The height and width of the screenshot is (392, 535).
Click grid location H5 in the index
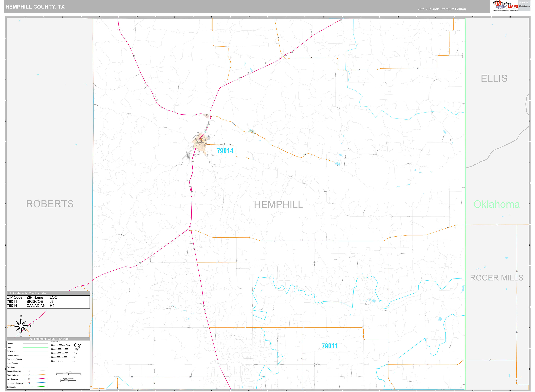(x=52, y=306)
